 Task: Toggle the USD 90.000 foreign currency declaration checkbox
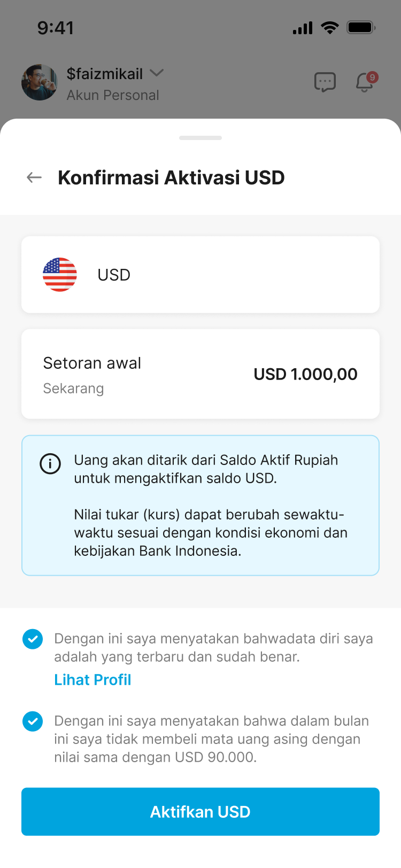click(x=33, y=721)
